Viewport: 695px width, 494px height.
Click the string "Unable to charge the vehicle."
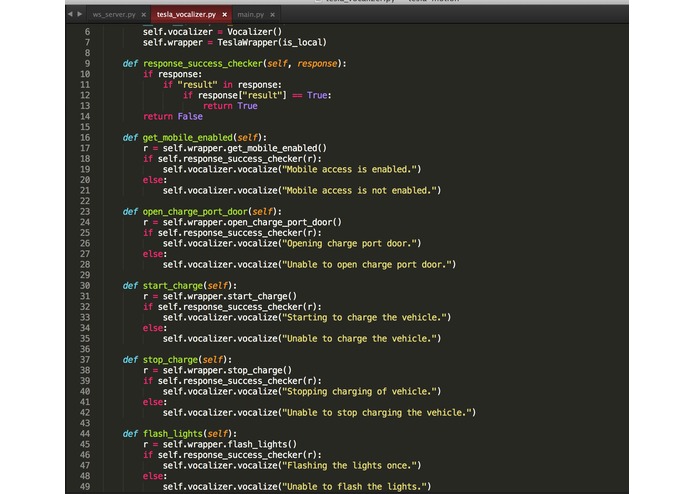359,338
